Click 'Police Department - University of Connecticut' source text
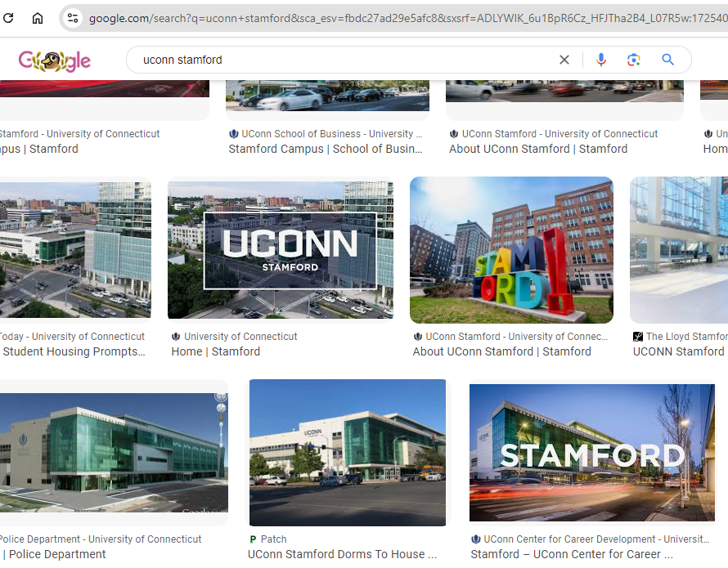Image resolution: width=728 pixels, height=568 pixels. click(x=100, y=539)
